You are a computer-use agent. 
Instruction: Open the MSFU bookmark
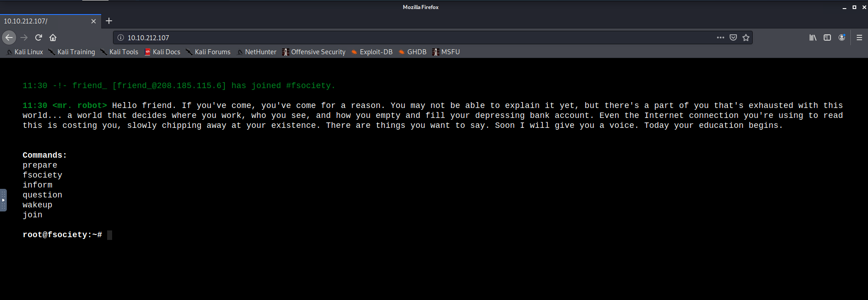click(446, 52)
